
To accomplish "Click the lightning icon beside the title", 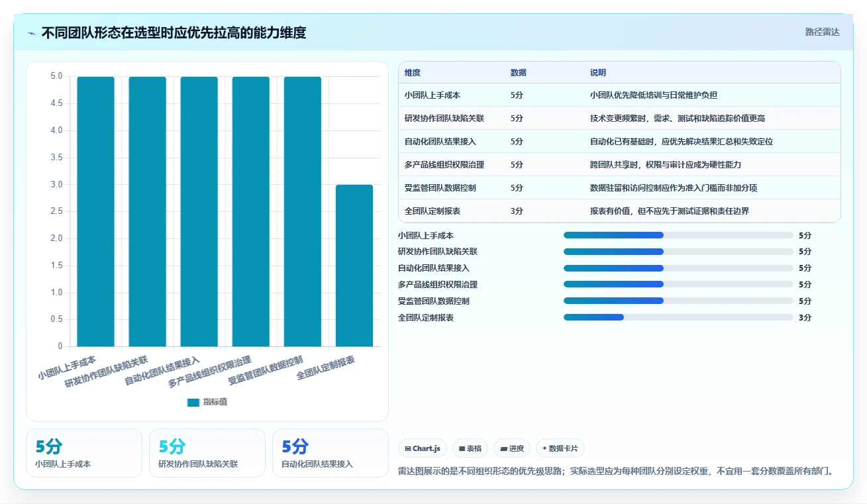I will pos(32,33).
